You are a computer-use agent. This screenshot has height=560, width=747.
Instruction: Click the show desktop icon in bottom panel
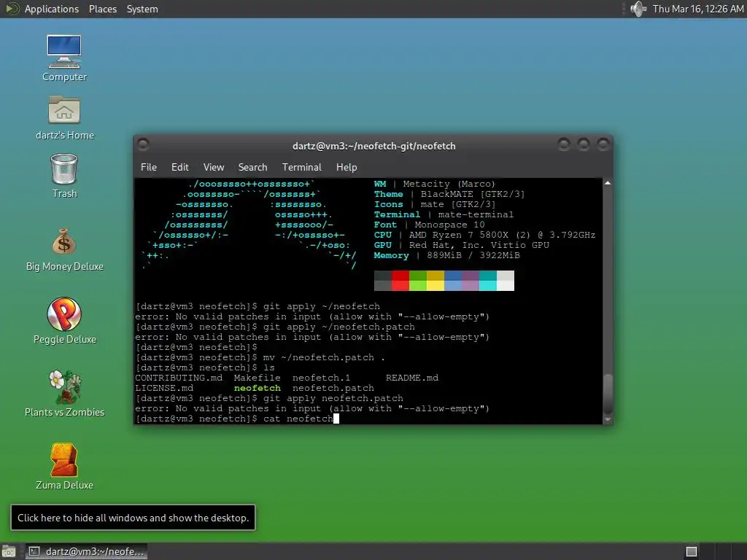(9, 551)
